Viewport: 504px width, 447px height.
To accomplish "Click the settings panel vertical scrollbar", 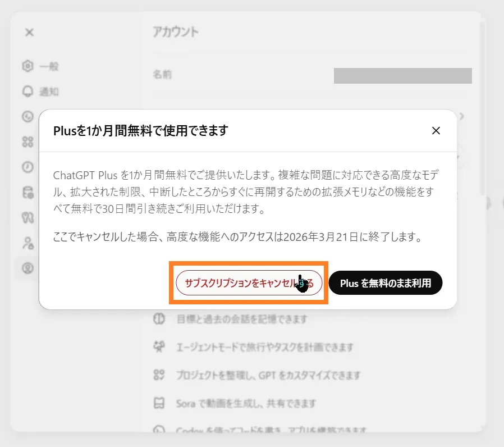I will pos(482,108).
